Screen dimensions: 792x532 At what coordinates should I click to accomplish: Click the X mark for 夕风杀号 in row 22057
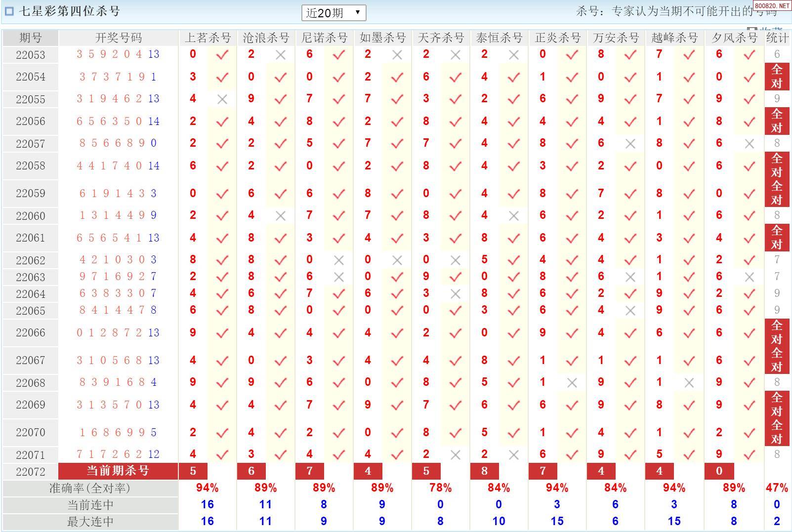pos(750,144)
